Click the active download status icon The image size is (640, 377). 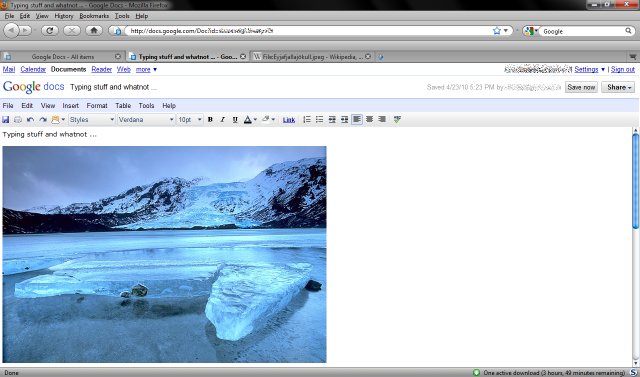tap(476, 373)
